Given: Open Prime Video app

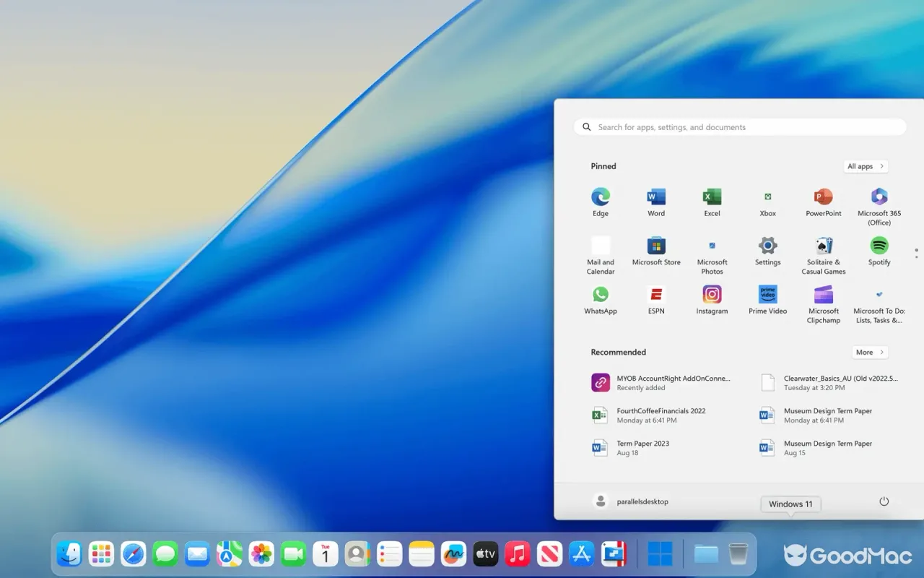Looking at the screenshot, I should pyautogui.click(x=768, y=300).
